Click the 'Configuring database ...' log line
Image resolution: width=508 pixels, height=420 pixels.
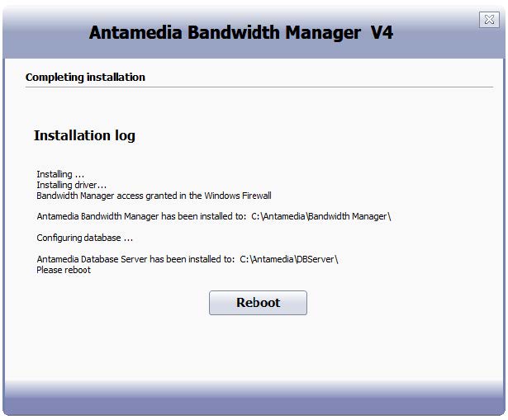84,238
